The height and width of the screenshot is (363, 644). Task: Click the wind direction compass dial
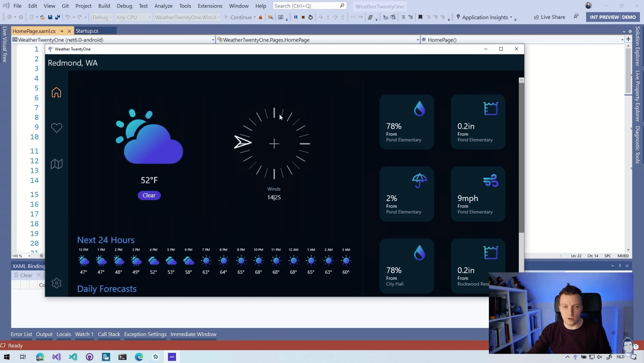274,144
